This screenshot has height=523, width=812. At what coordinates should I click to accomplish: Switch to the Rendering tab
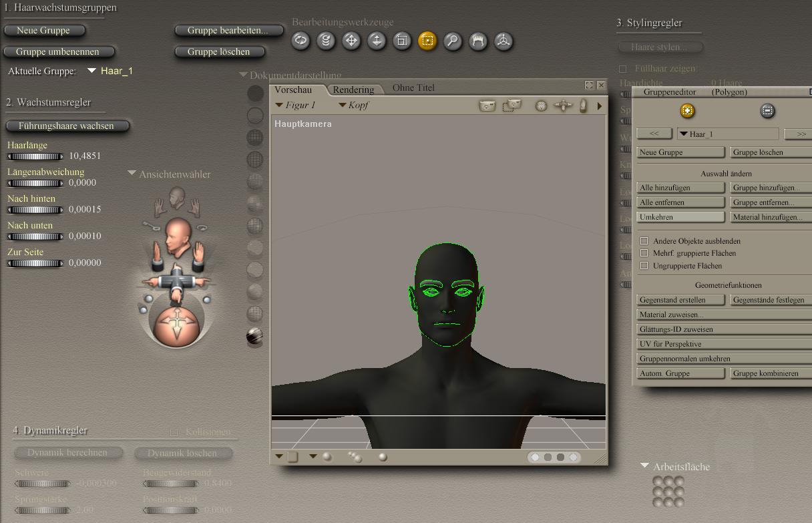353,90
